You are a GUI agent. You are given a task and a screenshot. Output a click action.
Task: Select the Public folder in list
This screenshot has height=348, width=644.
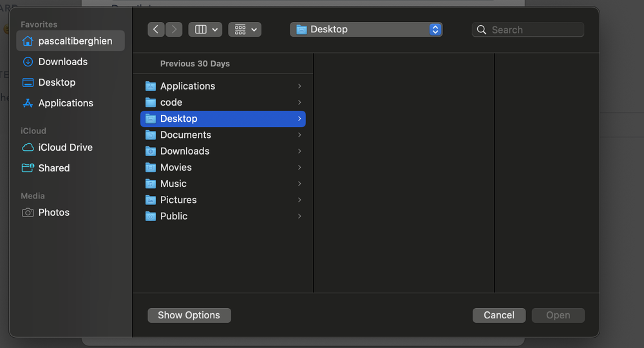tap(174, 216)
